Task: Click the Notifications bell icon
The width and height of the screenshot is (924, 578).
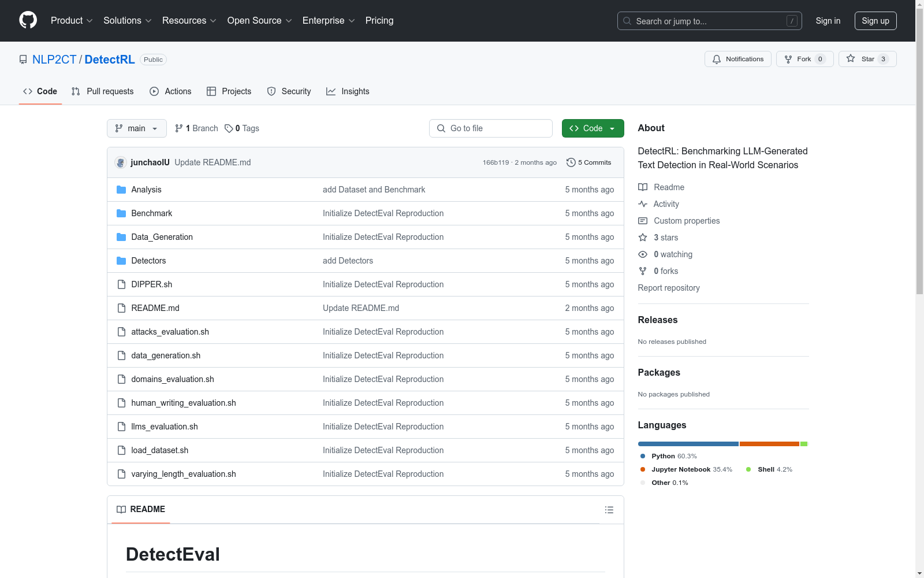Action: pos(717,59)
